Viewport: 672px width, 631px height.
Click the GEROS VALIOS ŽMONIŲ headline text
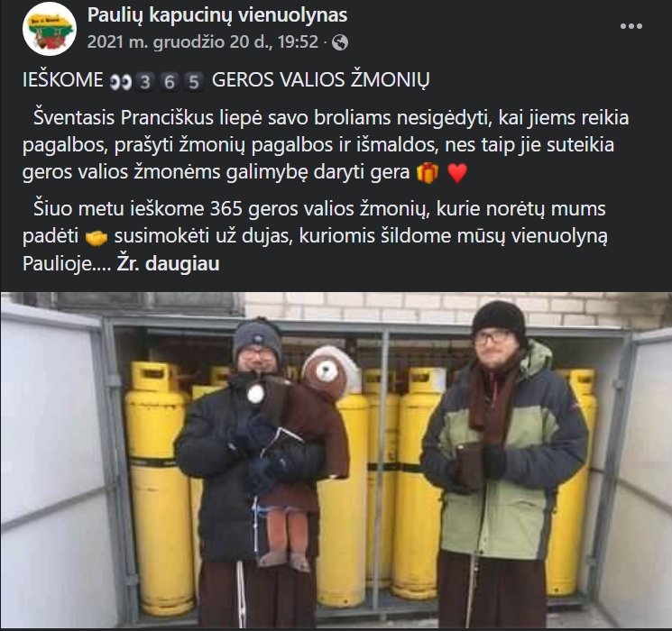click(320, 80)
